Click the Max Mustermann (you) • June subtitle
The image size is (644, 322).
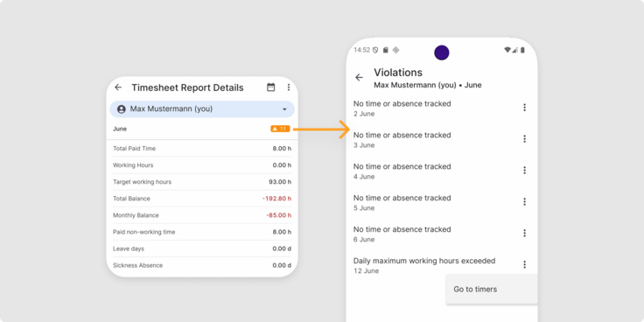coord(428,86)
